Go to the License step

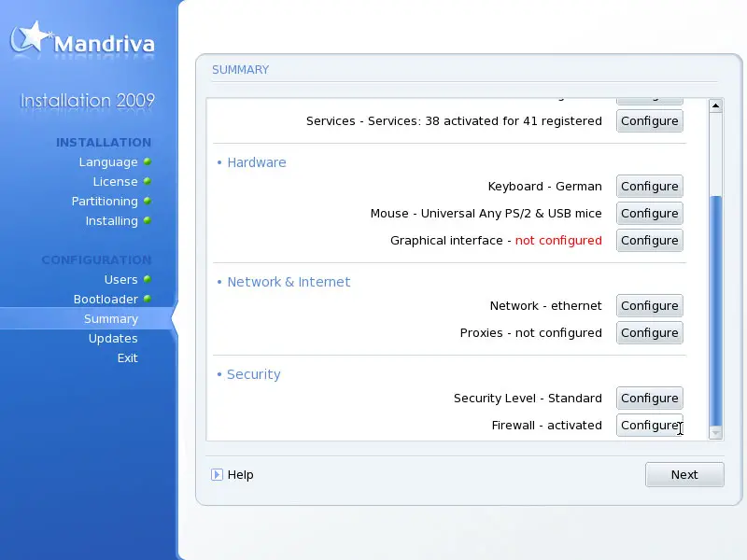[x=115, y=181]
